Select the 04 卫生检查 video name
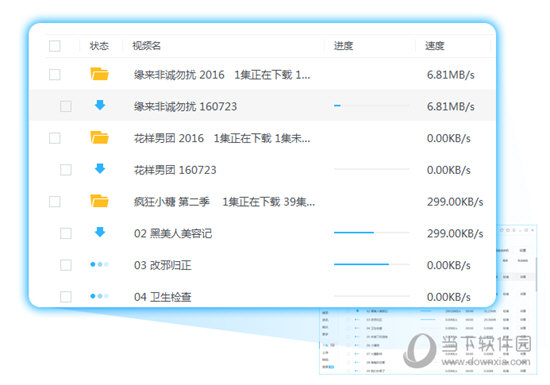 pos(163,297)
